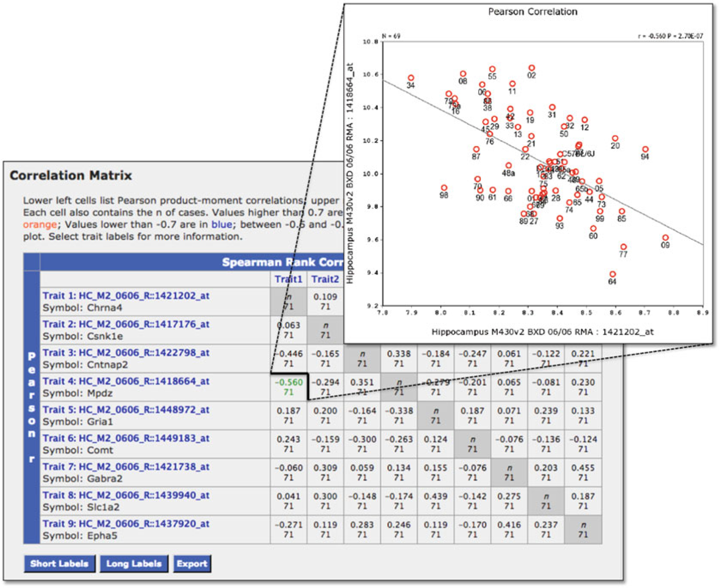Click the 0.239 cell in Trait 5 row
The height and width of the screenshot is (588, 720).
546,416
